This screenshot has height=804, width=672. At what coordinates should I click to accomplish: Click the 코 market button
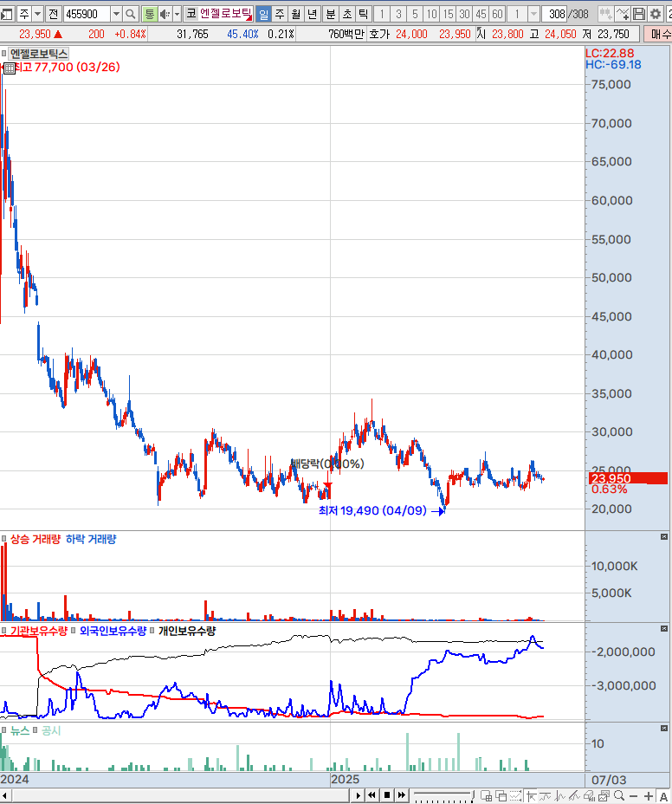coord(191,14)
